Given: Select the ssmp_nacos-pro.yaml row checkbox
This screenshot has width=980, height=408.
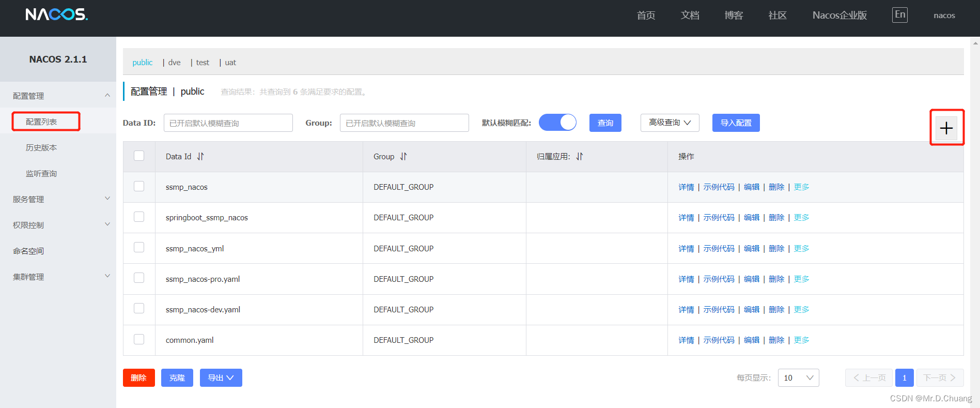Looking at the screenshot, I should click(x=139, y=278).
